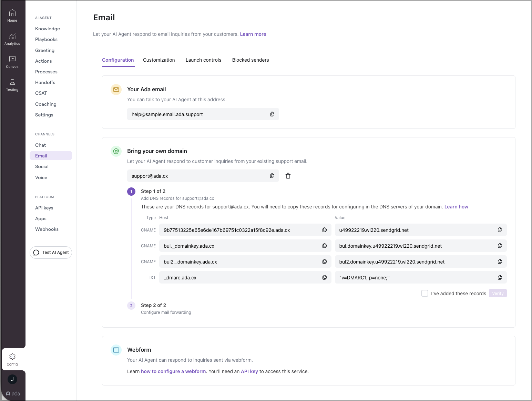Select the Social channel in the sidebar

(41, 166)
